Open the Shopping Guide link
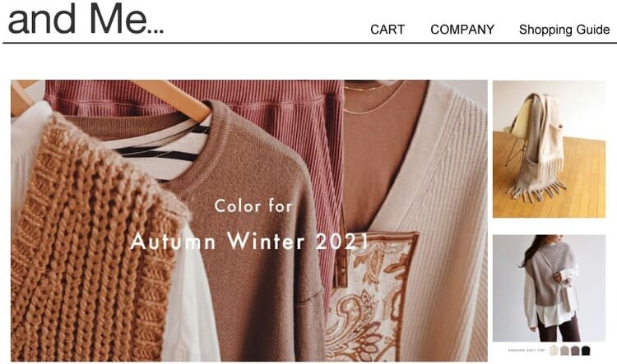Screen dimensions: 617x364 coord(564,30)
